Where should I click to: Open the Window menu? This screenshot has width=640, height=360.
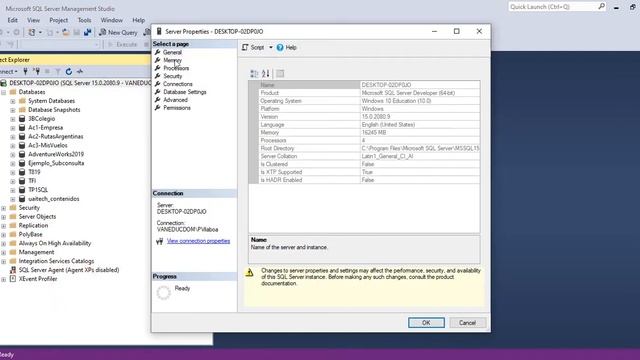pyautogui.click(x=111, y=20)
